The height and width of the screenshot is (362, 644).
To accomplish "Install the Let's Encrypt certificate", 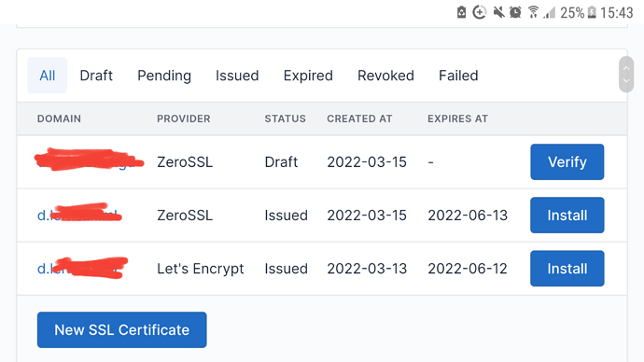I will (x=567, y=269).
